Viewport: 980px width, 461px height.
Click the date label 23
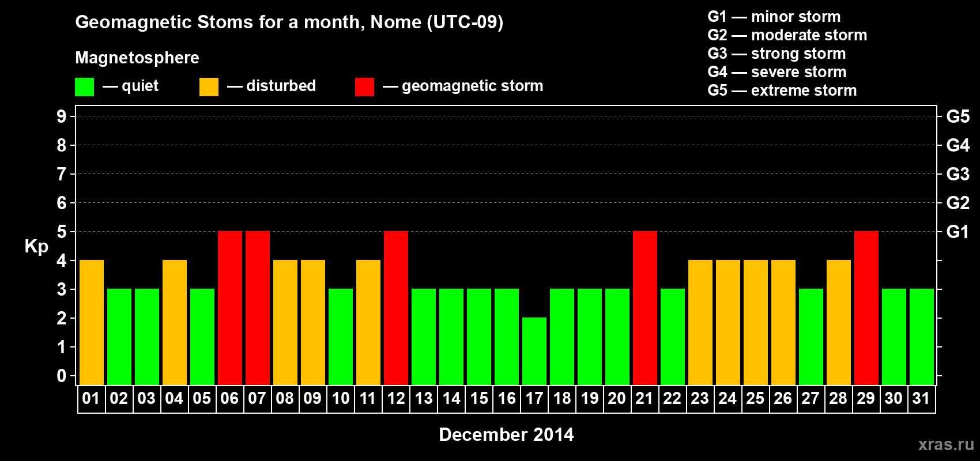click(x=700, y=398)
